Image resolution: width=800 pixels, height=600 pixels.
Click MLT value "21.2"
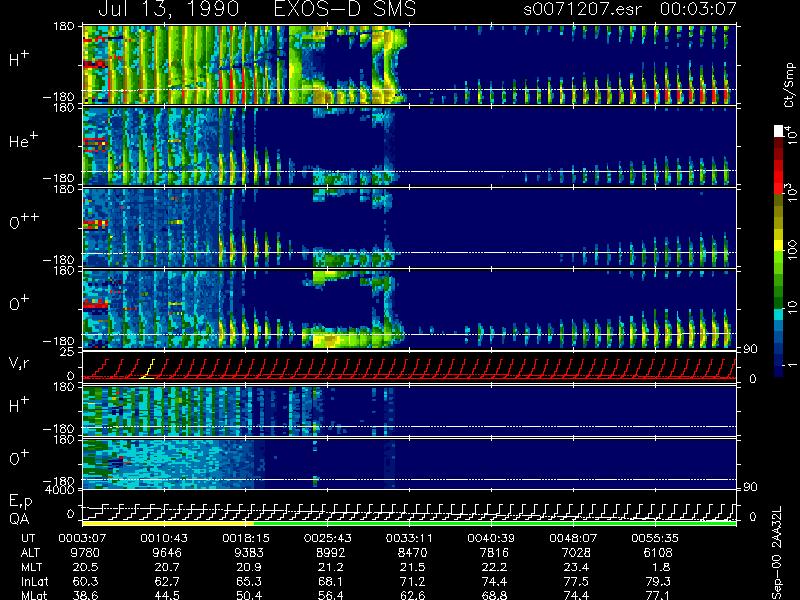click(330, 567)
